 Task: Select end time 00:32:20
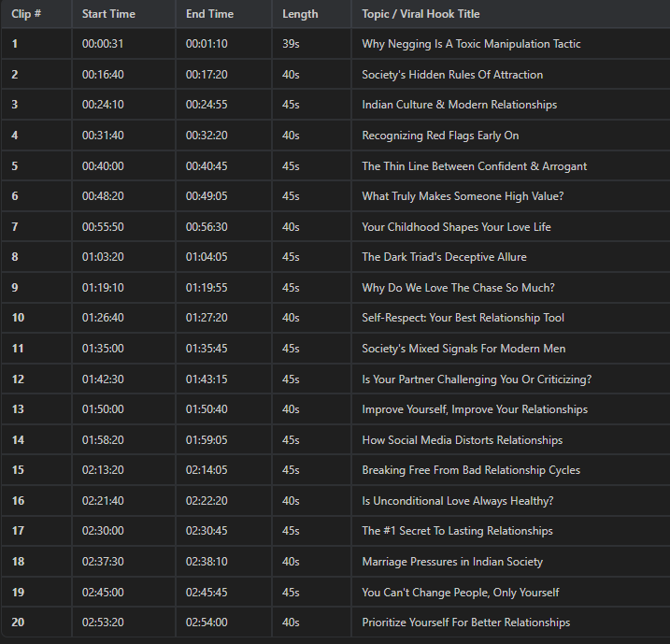pos(207,136)
